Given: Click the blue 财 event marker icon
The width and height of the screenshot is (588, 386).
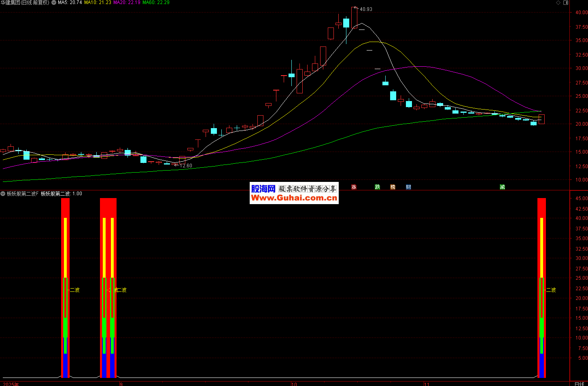Looking at the screenshot, I should 408,187.
